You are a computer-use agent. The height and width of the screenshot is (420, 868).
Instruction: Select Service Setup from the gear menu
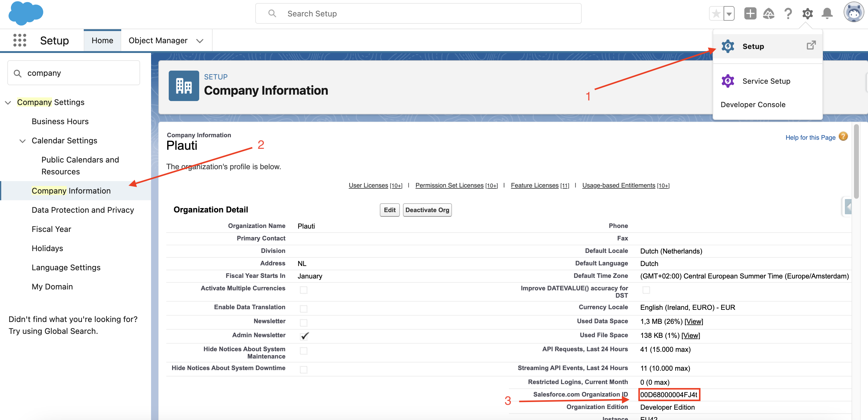pos(767,81)
